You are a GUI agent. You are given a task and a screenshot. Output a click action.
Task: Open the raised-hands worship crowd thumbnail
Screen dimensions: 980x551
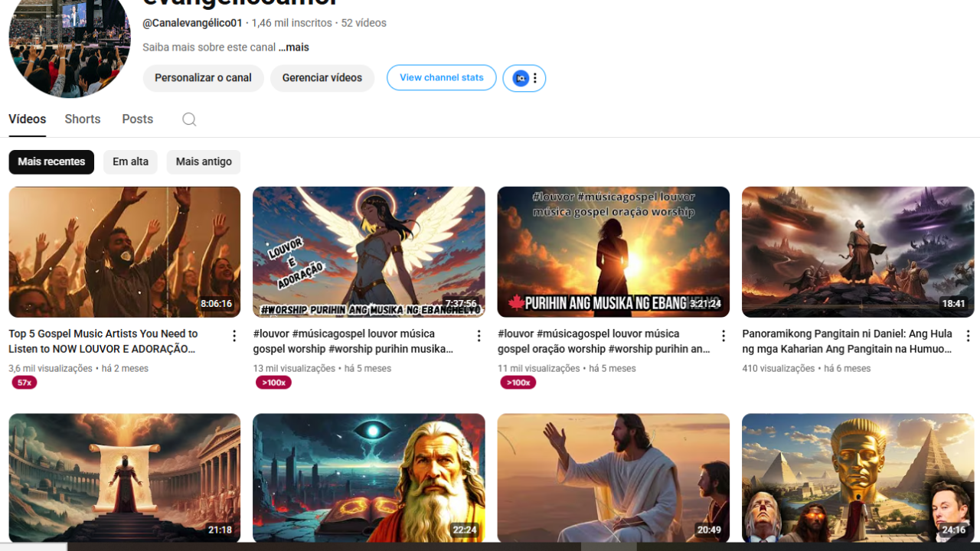(125, 252)
